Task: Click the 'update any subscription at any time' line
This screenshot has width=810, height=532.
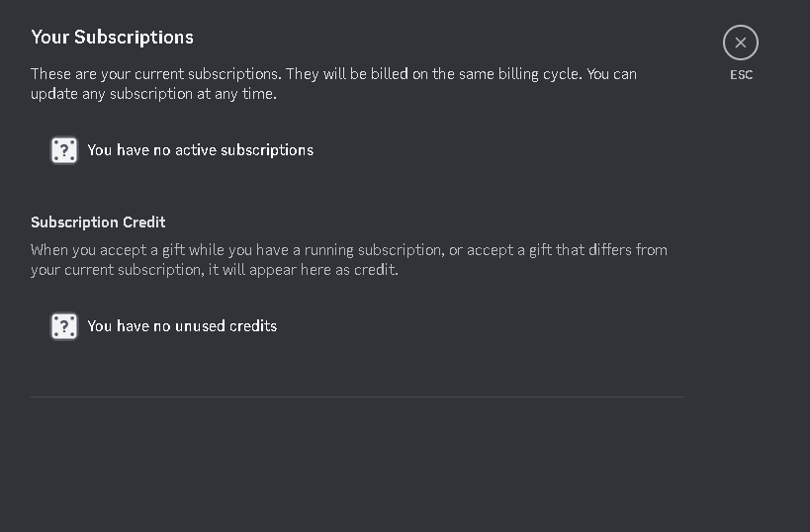Action: (x=153, y=95)
